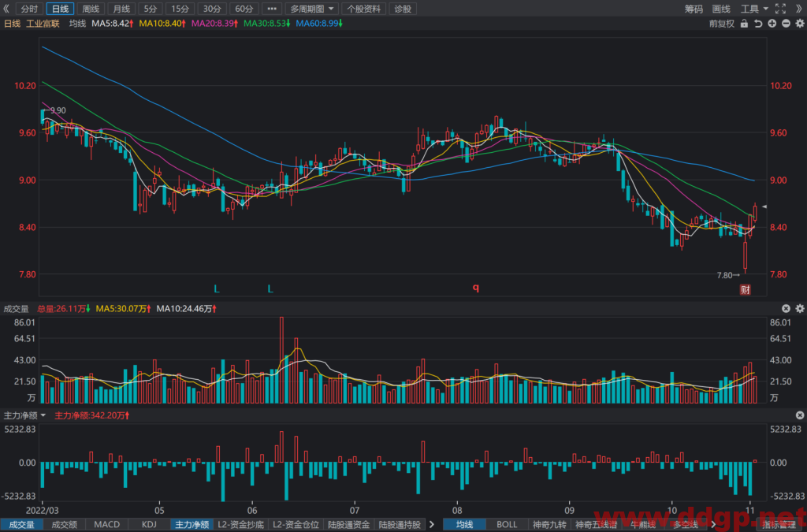The width and height of the screenshot is (807, 532).
Task: Enter fullscreen chart mode
Action: coord(781,9)
